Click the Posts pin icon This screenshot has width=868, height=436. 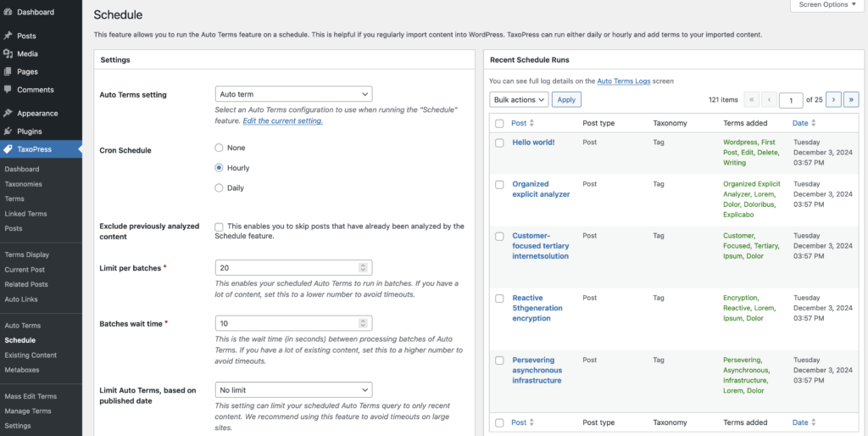click(x=8, y=36)
